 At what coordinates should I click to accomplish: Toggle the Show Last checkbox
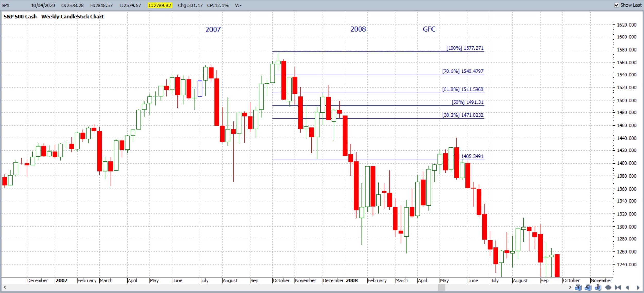coord(617,5)
